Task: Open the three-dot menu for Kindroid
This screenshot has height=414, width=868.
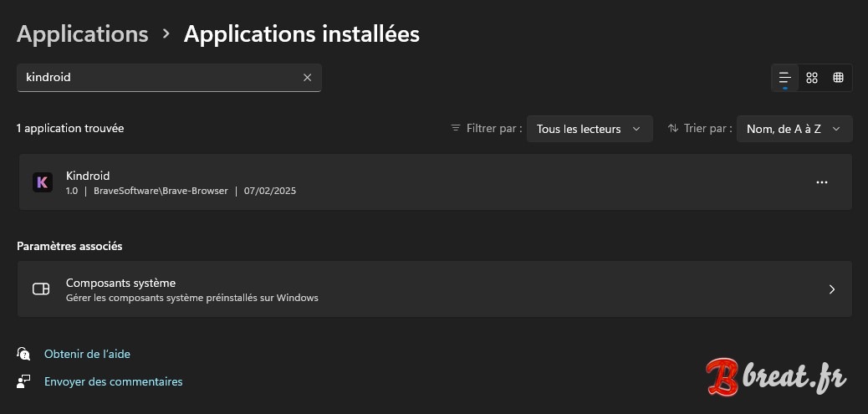Action: [x=821, y=182]
